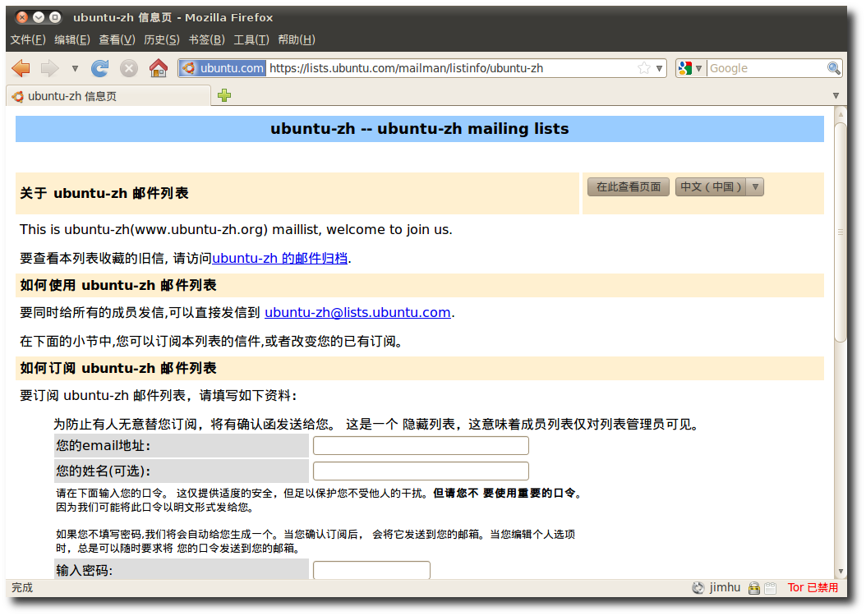This screenshot has width=866, height=616.
Task: Open the 文件(F) menu
Action: pyautogui.click(x=28, y=39)
